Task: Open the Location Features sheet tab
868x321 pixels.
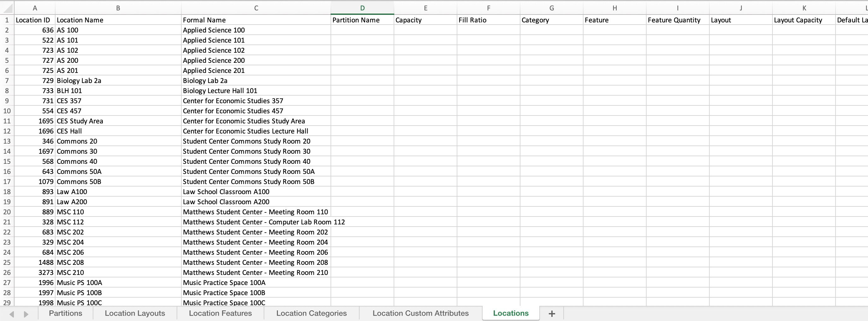Action: pyautogui.click(x=220, y=313)
